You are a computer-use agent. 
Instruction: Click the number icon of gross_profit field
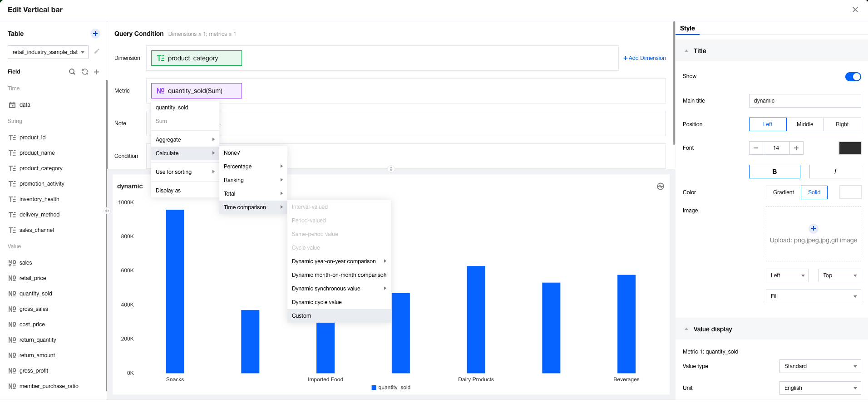click(12, 371)
